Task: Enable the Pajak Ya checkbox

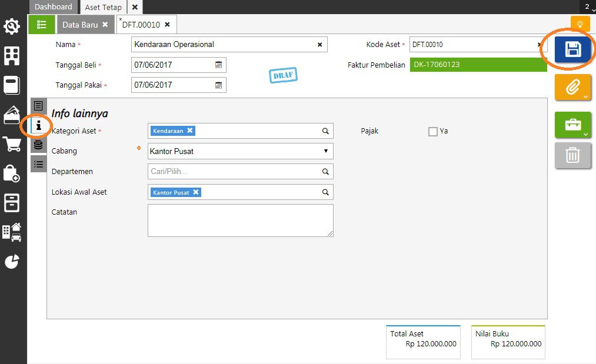Action: coord(433,132)
